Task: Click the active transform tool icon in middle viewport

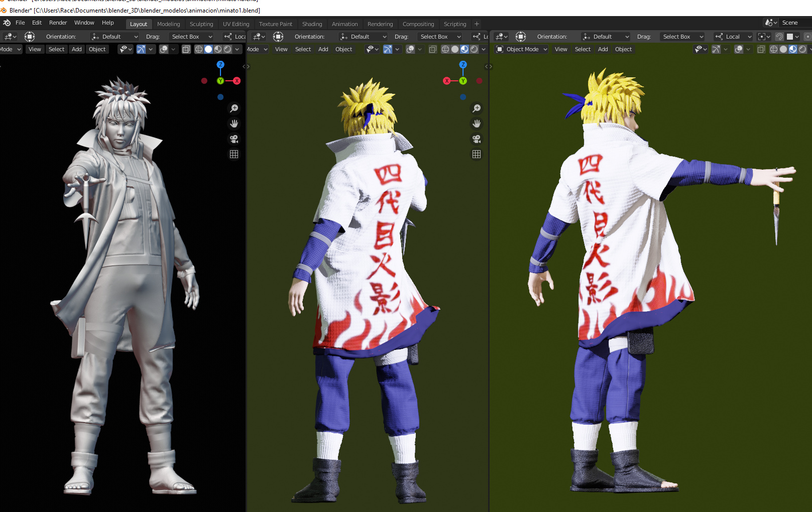Action: coord(278,37)
